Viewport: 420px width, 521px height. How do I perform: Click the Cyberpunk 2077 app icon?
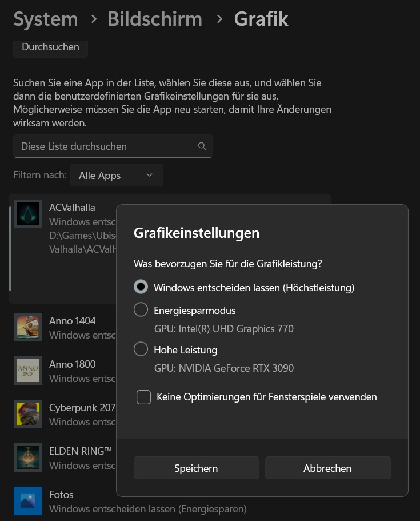point(28,414)
